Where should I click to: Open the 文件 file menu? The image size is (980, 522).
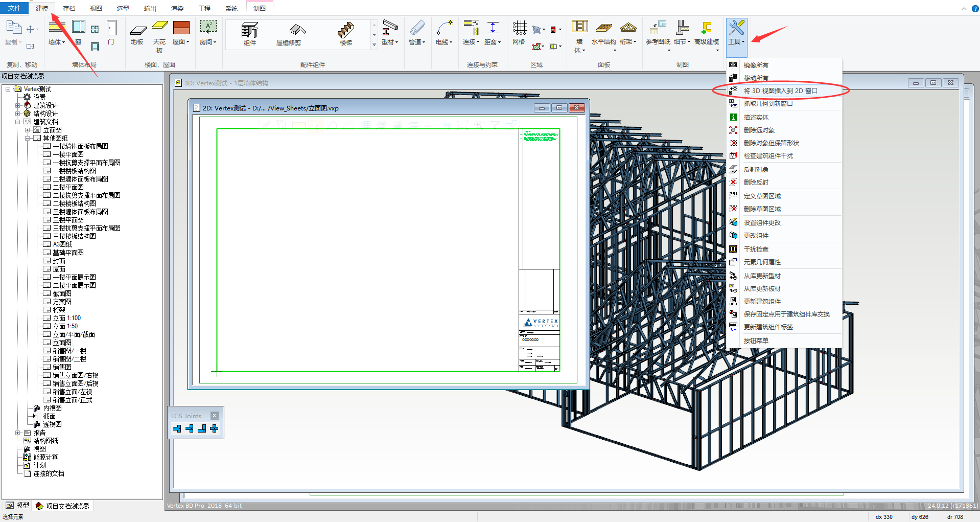tap(14, 8)
